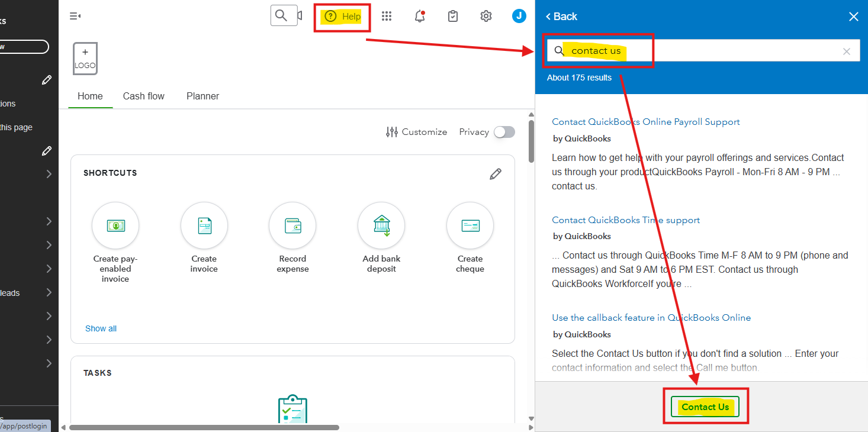This screenshot has height=432, width=868.
Task: Open the settings gear icon
Action: click(x=486, y=17)
